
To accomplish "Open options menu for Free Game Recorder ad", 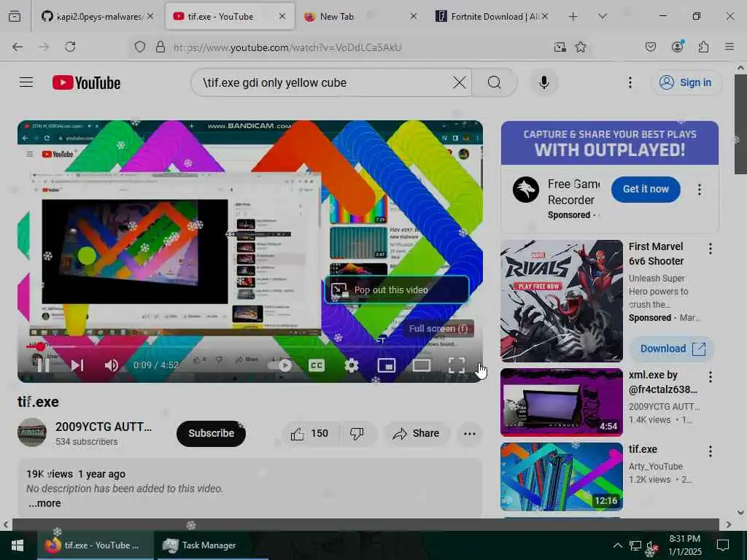I will 700,190.
